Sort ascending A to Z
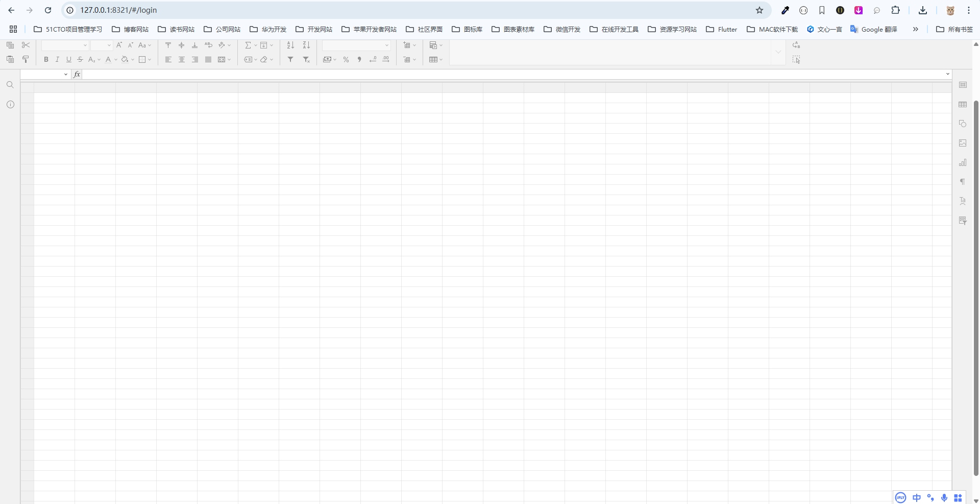 pyautogui.click(x=290, y=45)
